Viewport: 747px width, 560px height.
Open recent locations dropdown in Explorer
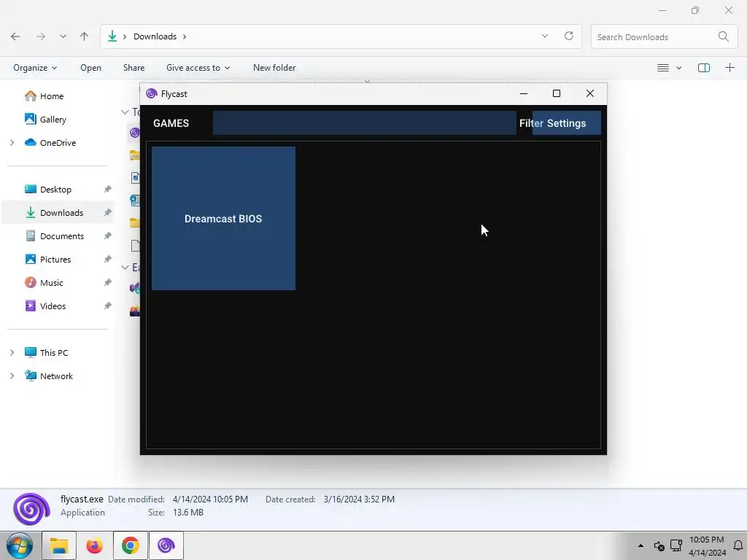(x=63, y=36)
